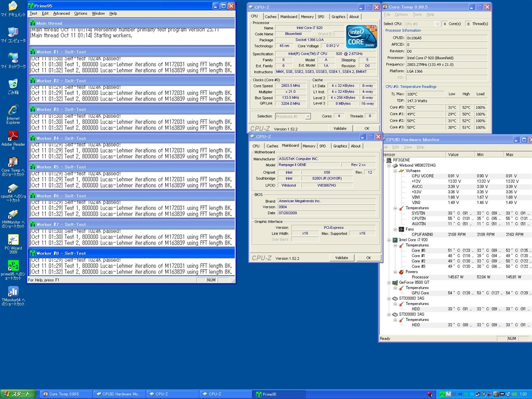Viewport: 532px width, 399px height.
Task: Open the Advanced menu in Prime95
Action: click(61, 14)
